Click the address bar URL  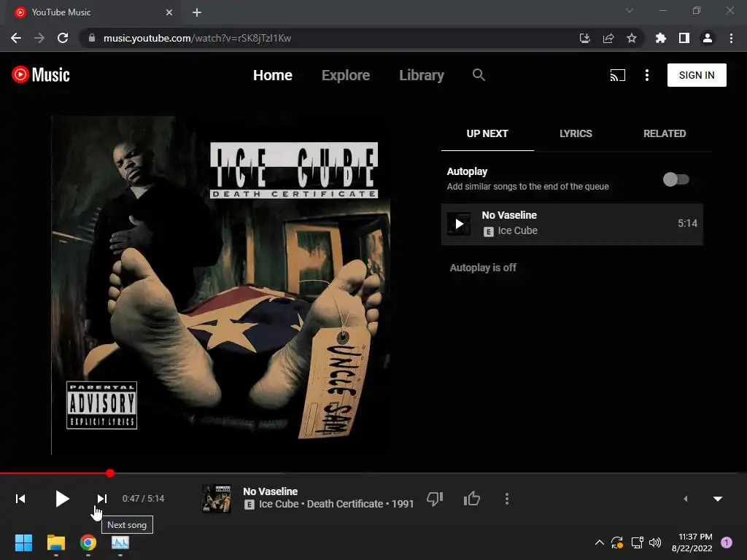(x=197, y=38)
